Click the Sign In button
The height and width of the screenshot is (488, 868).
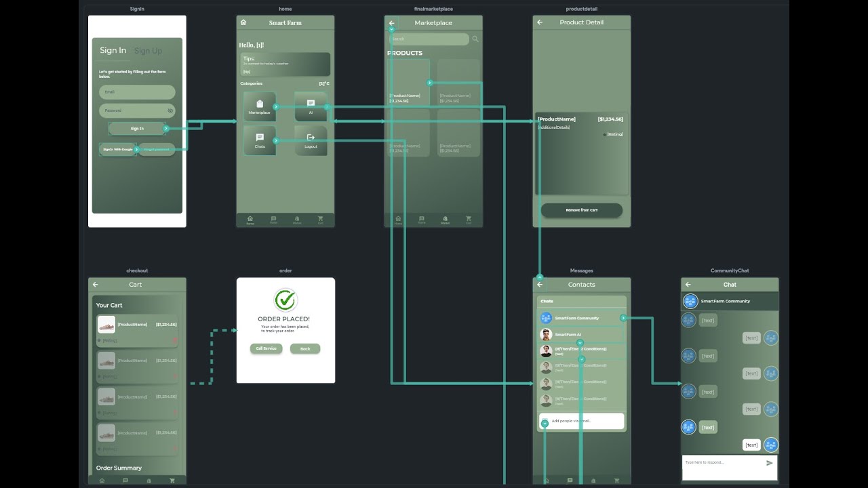point(137,128)
